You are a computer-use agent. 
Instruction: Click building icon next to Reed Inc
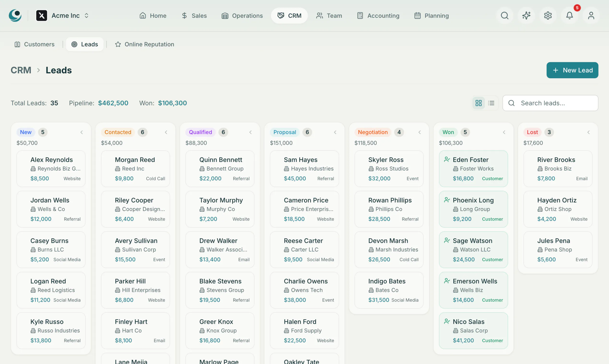(118, 169)
